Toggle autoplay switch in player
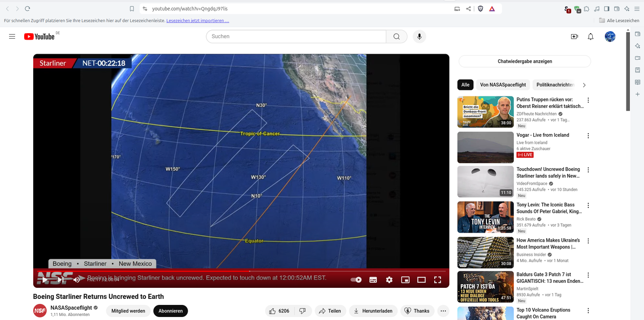Image resolution: width=644 pixels, height=320 pixels. tap(356, 280)
